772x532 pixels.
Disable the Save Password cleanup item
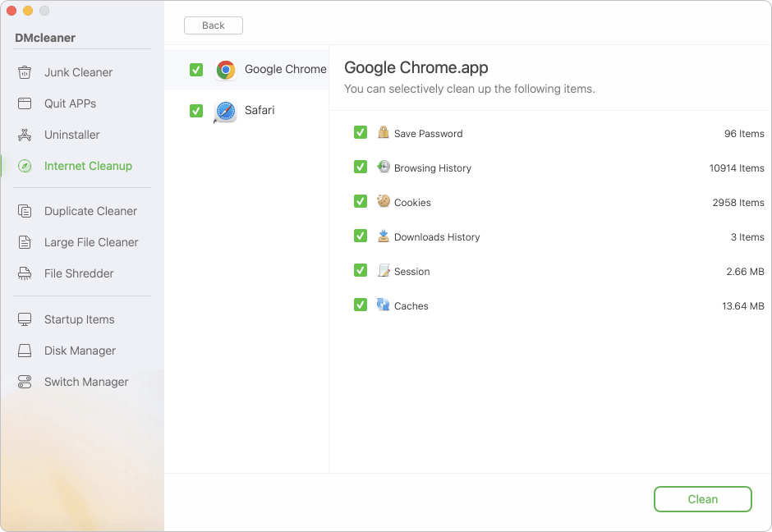coord(361,132)
